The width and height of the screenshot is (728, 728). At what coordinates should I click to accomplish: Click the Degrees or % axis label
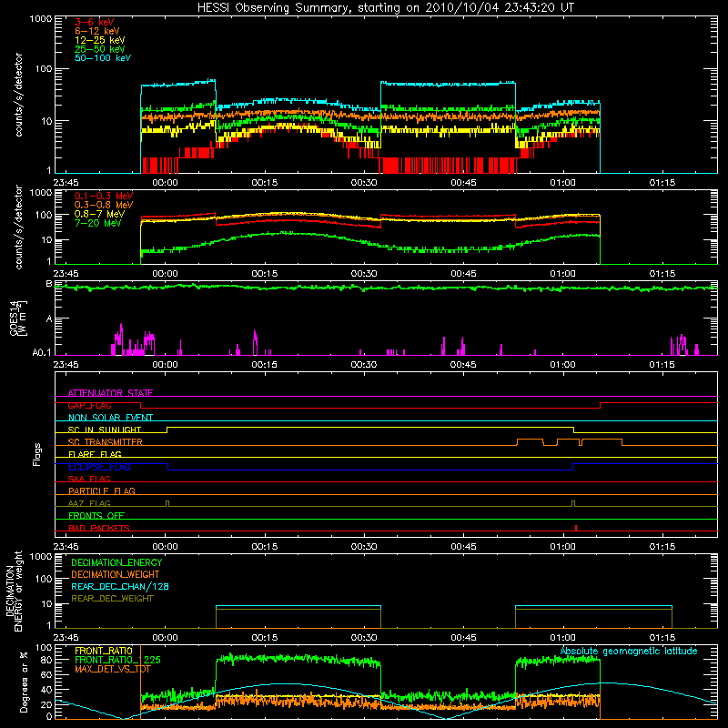coord(24,682)
